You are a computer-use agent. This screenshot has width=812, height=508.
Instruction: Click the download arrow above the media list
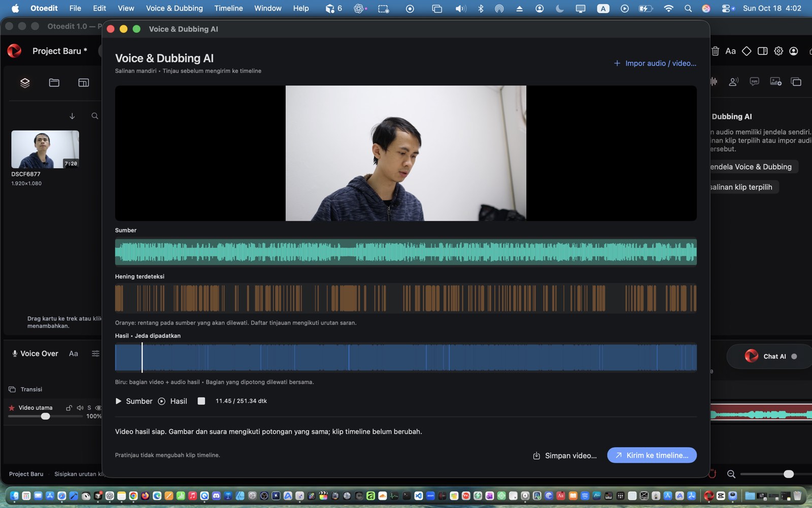click(72, 116)
